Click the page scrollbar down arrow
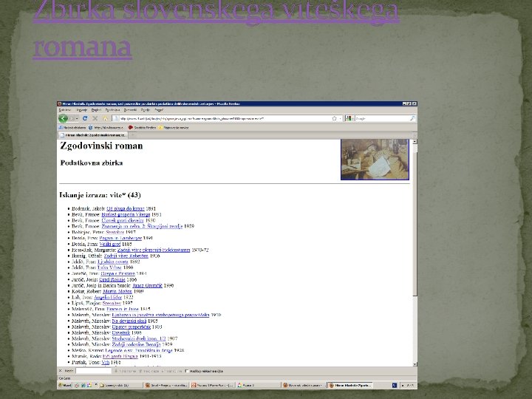The image size is (532, 399). (x=415, y=364)
